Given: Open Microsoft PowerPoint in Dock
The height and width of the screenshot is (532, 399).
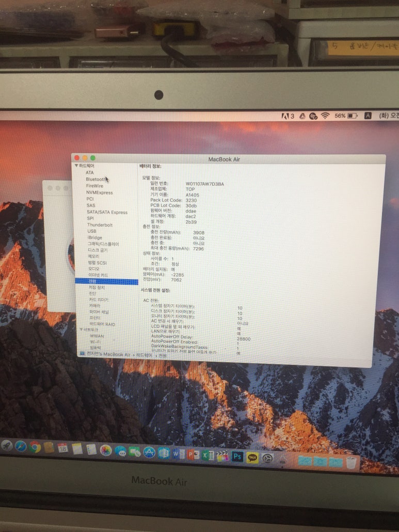Looking at the screenshot, I should coord(193,454).
